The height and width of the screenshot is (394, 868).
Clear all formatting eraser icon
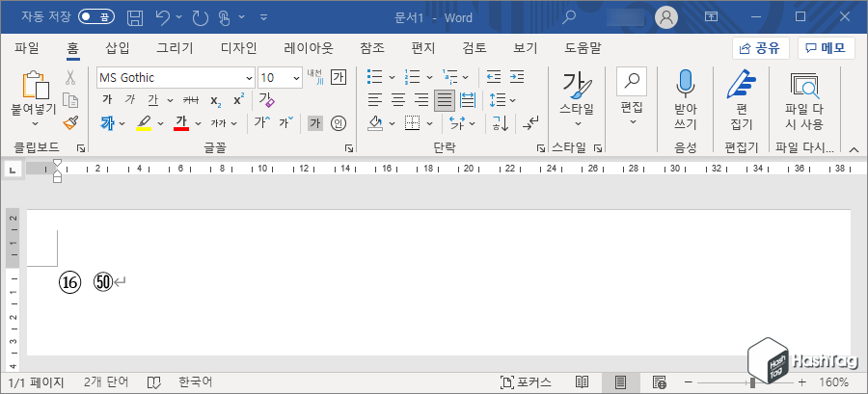pyautogui.click(x=267, y=100)
